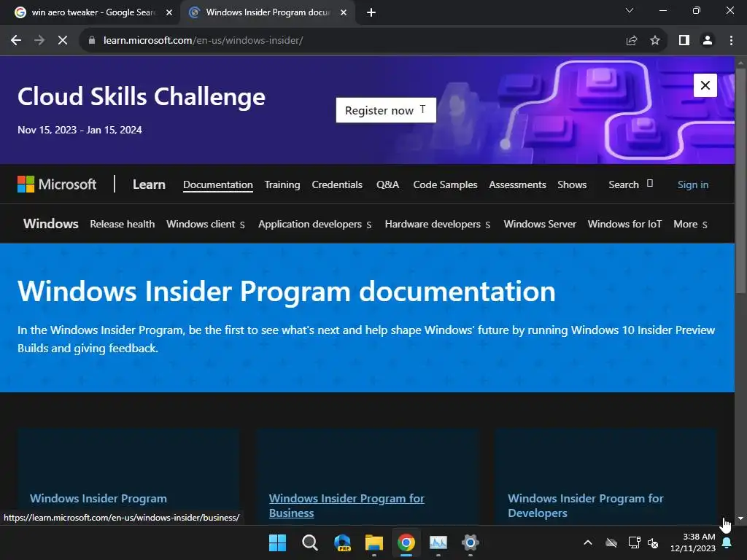Open Windows Insider Program for Business link

tap(347, 506)
